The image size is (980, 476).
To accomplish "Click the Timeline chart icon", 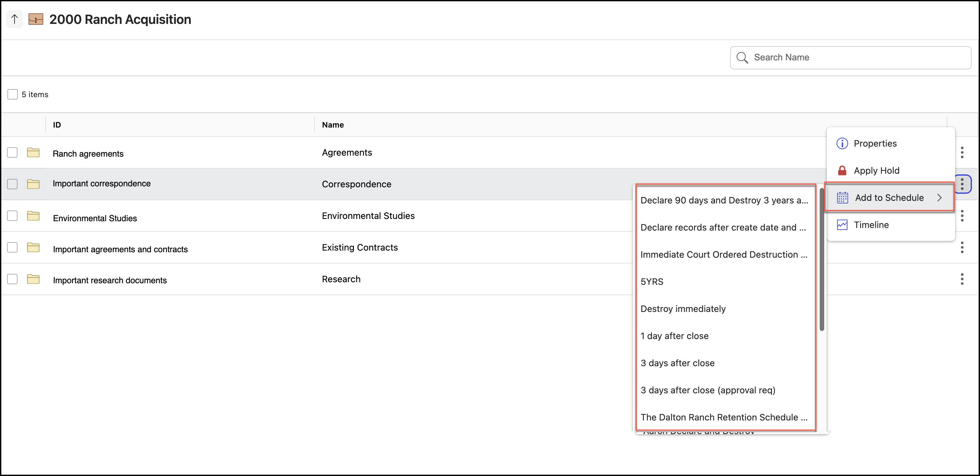I will (842, 225).
